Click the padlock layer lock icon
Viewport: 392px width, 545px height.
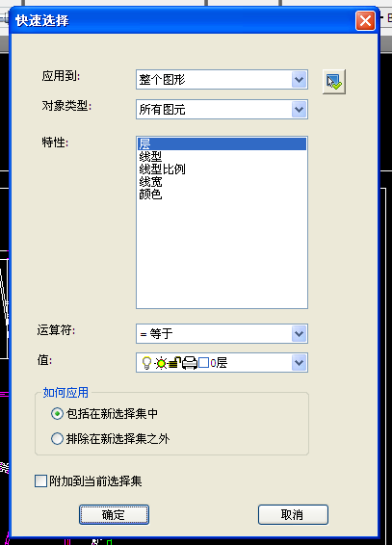coord(174,363)
